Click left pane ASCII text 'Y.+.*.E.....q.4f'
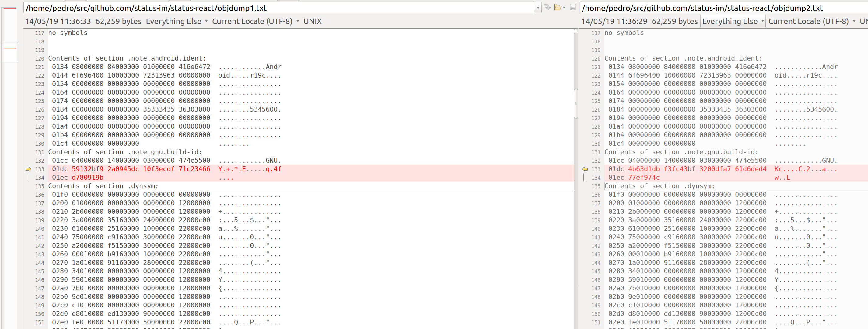Image resolution: width=868 pixels, height=329 pixels. (x=250, y=169)
